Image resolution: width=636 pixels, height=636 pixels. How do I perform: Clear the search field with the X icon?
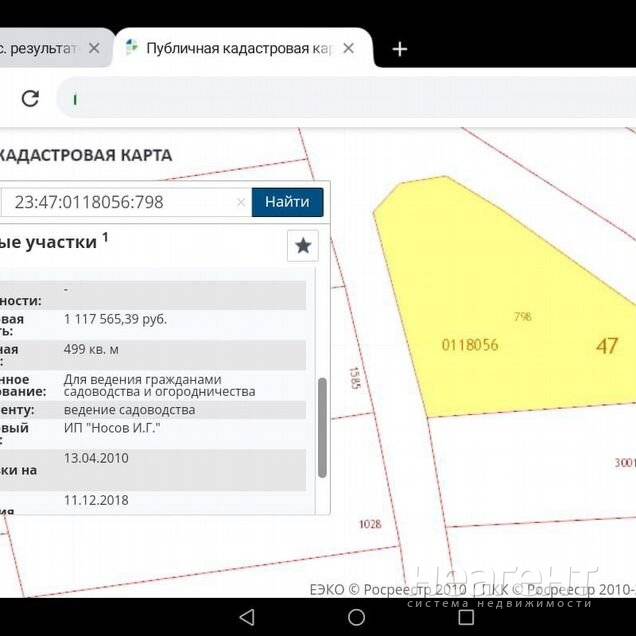tap(240, 202)
